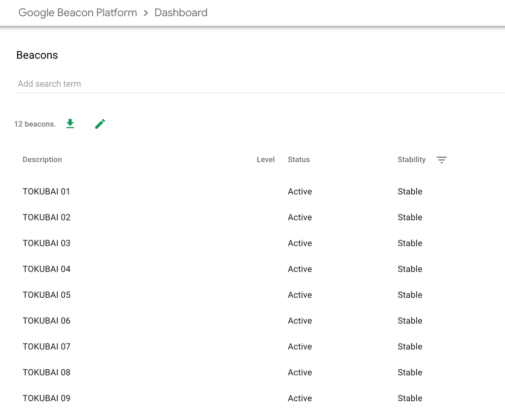Open beacon TOKUBAI 04
This screenshot has width=505, height=420.
click(x=46, y=269)
